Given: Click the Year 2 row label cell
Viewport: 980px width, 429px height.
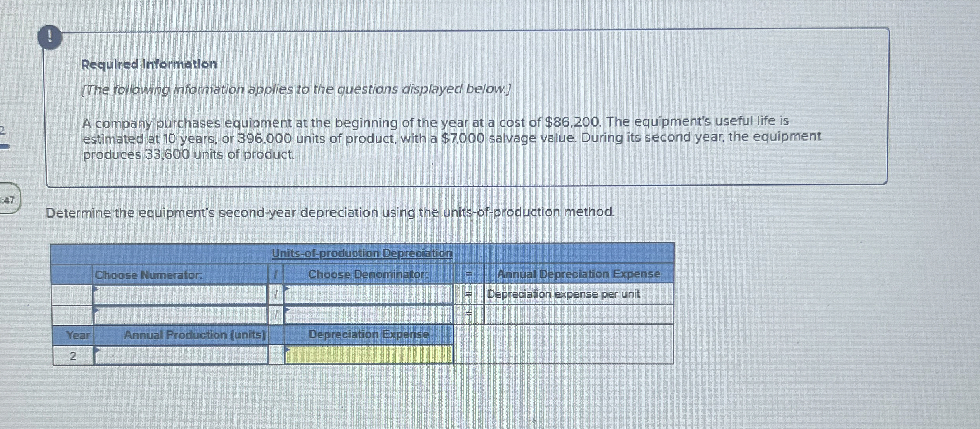Looking at the screenshot, I should point(73,356).
